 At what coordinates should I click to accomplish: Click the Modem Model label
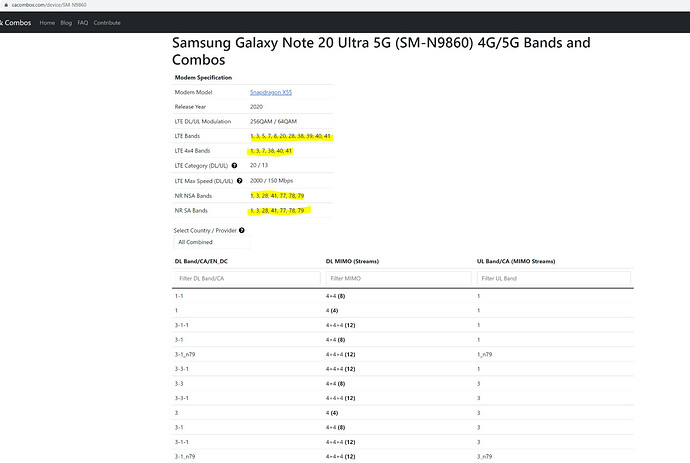(193, 92)
